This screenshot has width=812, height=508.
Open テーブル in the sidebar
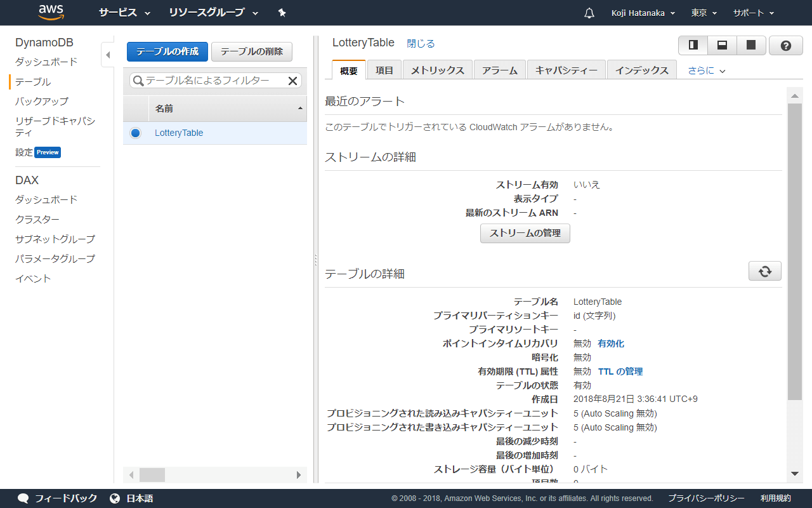click(x=33, y=82)
